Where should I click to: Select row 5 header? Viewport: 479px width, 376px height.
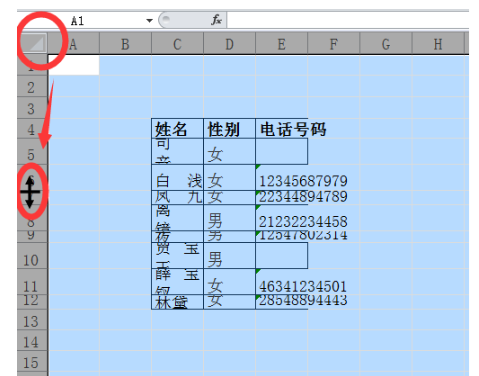click(x=32, y=152)
